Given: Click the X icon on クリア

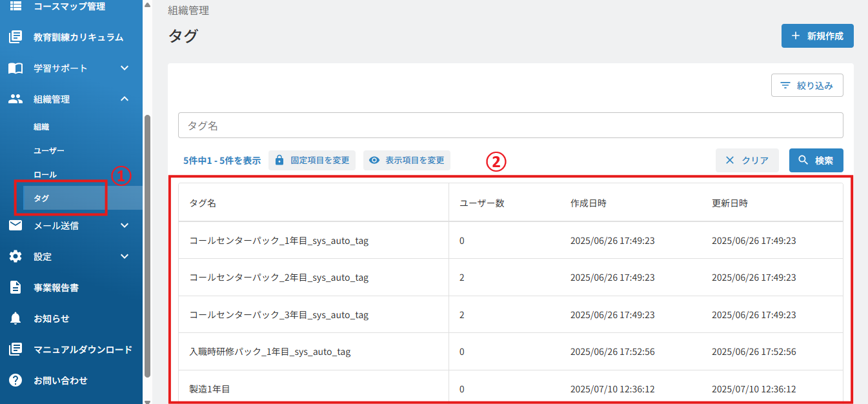Looking at the screenshot, I should [x=730, y=160].
